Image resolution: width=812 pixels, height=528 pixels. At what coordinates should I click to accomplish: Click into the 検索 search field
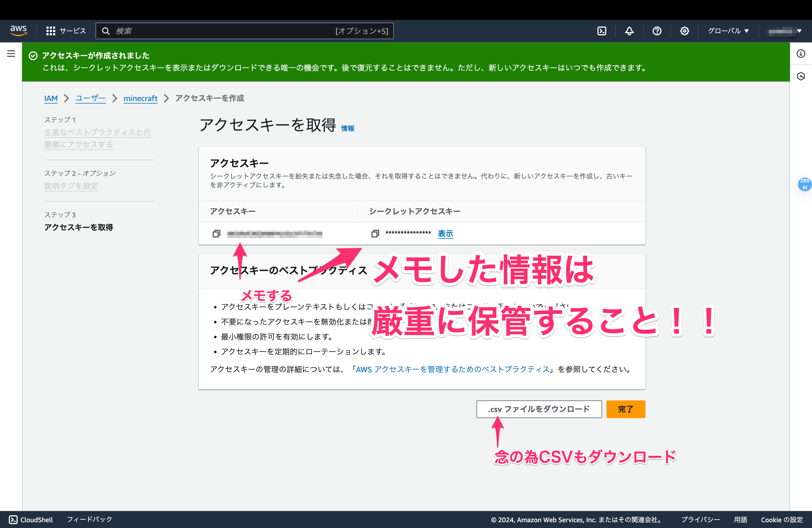pyautogui.click(x=239, y=31)
